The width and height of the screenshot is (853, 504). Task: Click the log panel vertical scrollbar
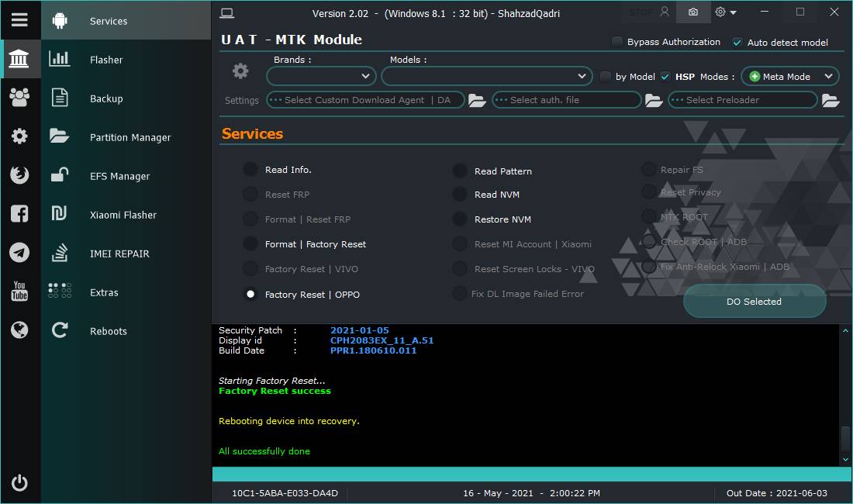point(845,395)
